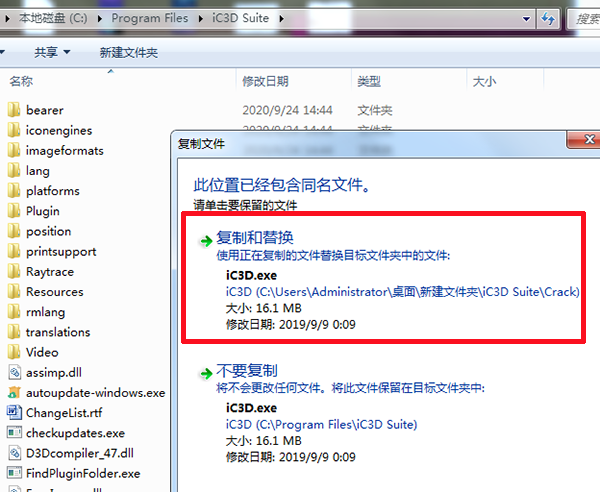Click green arrow next to 不要复制
This screenshot has height=492, width=600.
[206, 373]
